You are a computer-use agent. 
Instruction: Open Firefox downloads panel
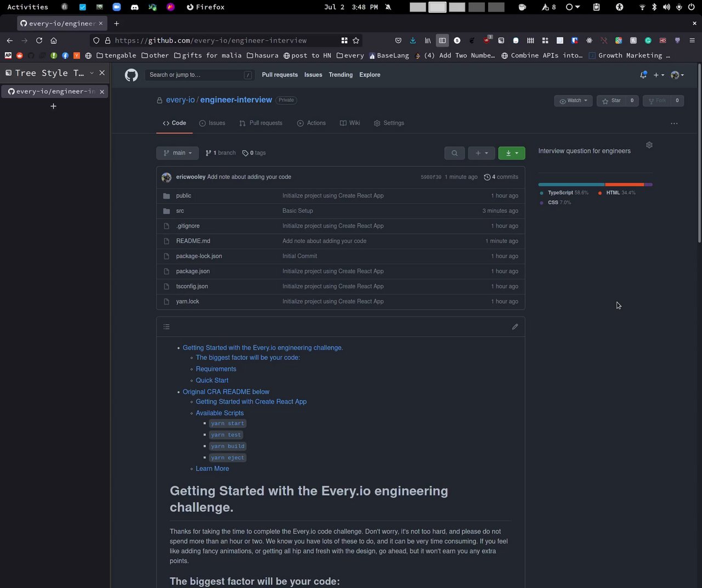(x=413, y=41)
